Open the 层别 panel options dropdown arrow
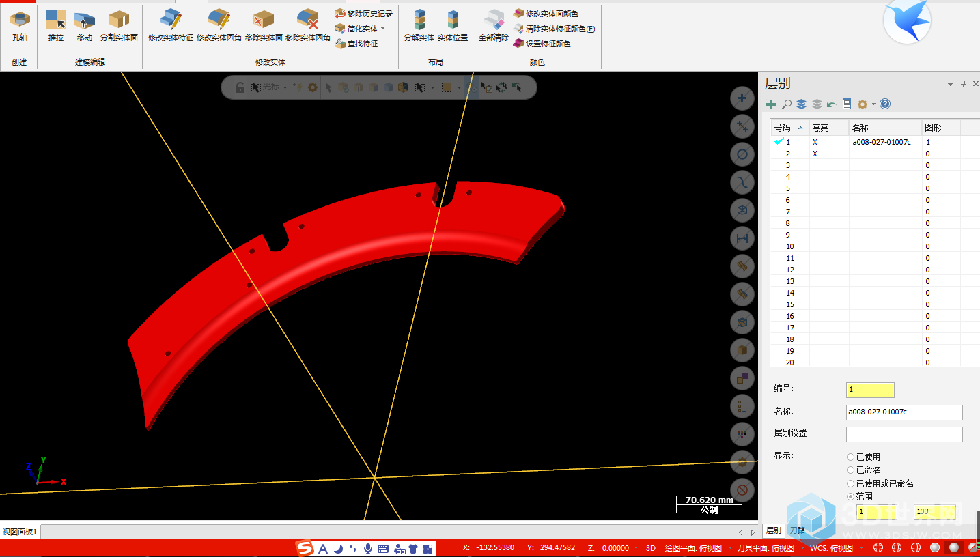This screenshot has height=557, width=980. (x=950, y=84)
